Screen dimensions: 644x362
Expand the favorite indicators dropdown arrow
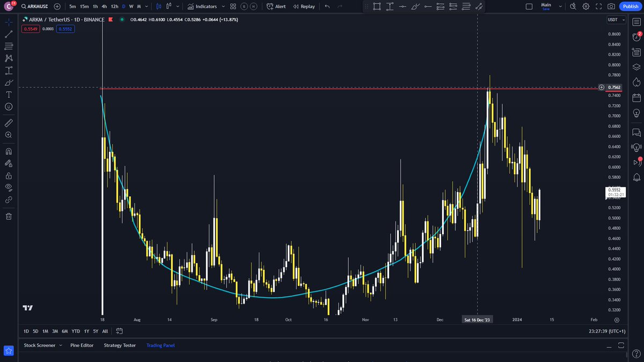click(223, 6)
